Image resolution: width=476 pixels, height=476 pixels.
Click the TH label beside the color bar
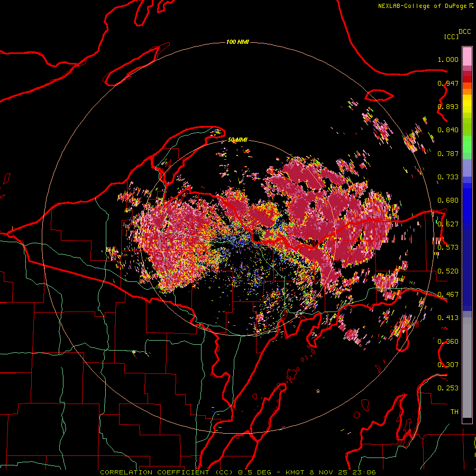(x=454, y=412)
